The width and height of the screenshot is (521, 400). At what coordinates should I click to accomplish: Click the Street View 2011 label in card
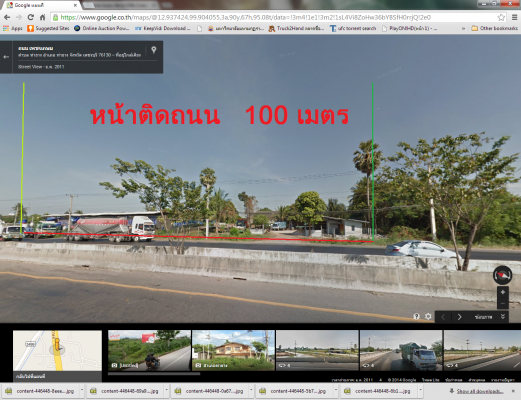41,67
